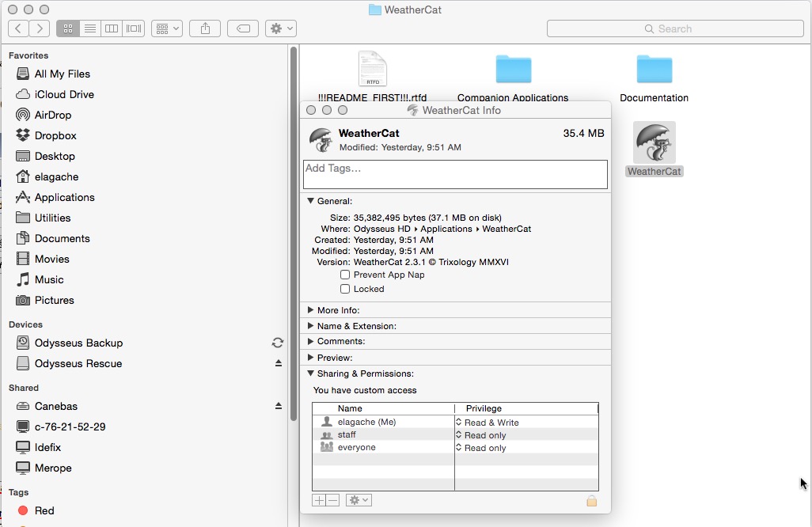Open Applications in sidebar
Screen dimensions: 812x527
coord(64,197)
